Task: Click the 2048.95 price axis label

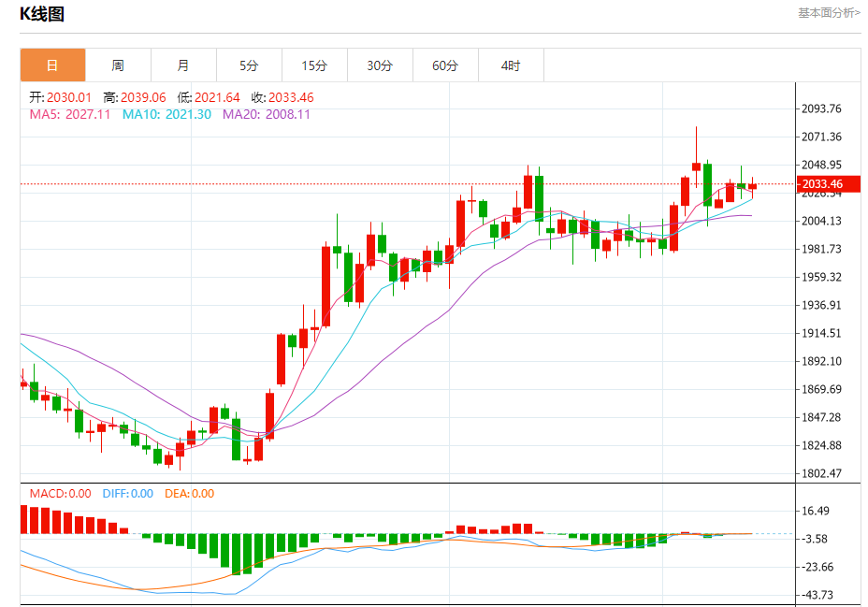Action: [821, 165]
